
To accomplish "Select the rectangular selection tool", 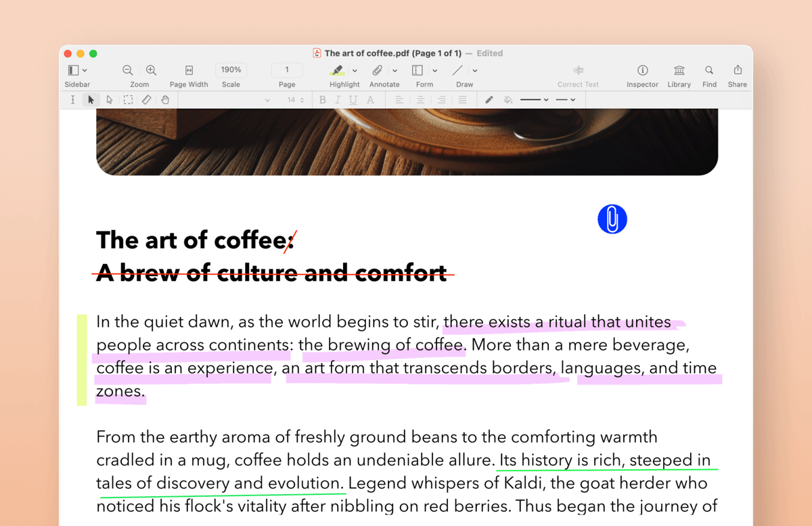I will coord(128,100).
